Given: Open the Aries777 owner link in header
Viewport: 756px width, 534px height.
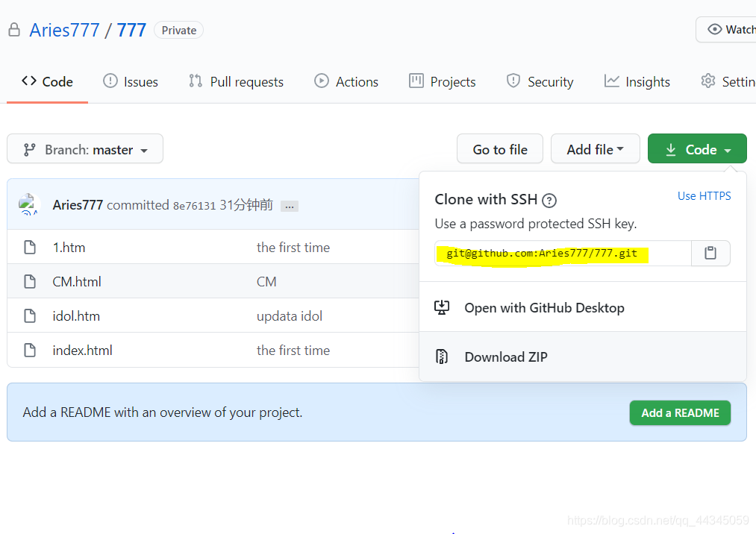Looking at the screenshot, I should pyautogui.click(x=65, y=31).
